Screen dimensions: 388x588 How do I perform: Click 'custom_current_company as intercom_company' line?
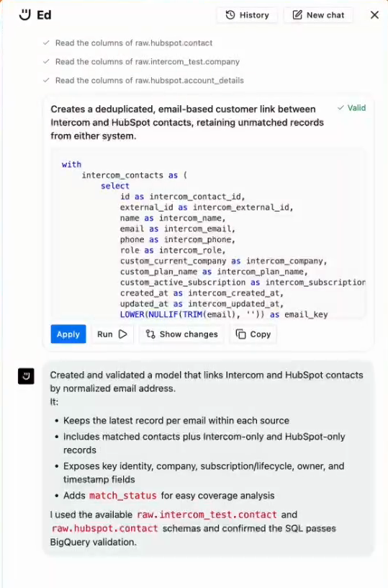click(224, 261)
